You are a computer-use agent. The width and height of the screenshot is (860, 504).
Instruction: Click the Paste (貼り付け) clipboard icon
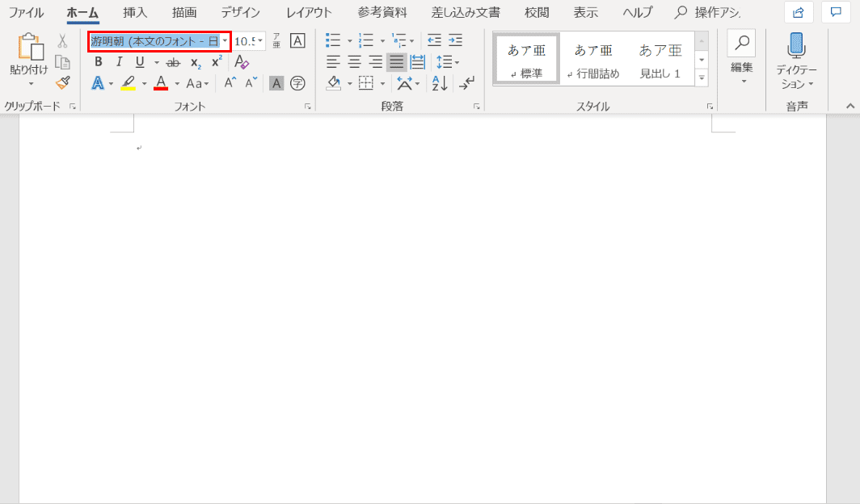pyautogui.click(x=30, y=46)
